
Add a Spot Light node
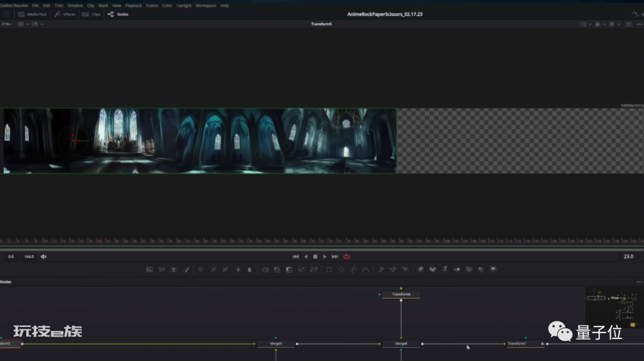(x=481, y=269)
